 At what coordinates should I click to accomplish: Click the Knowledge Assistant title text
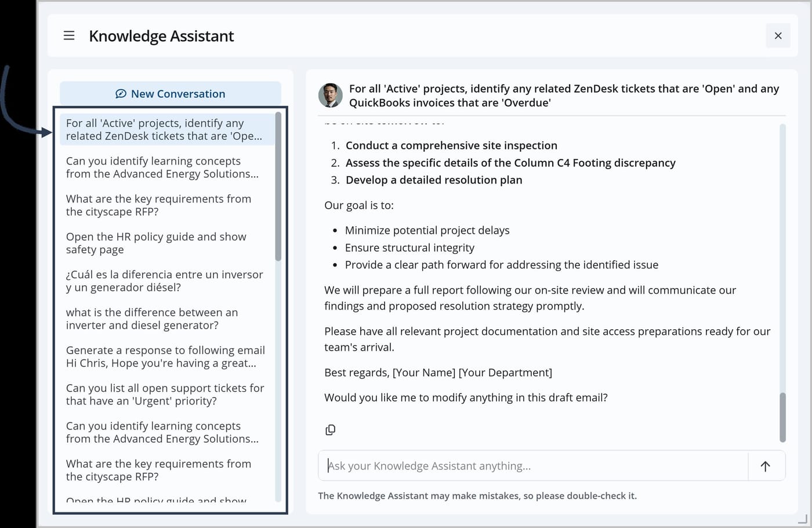click(x=161, y=36)
